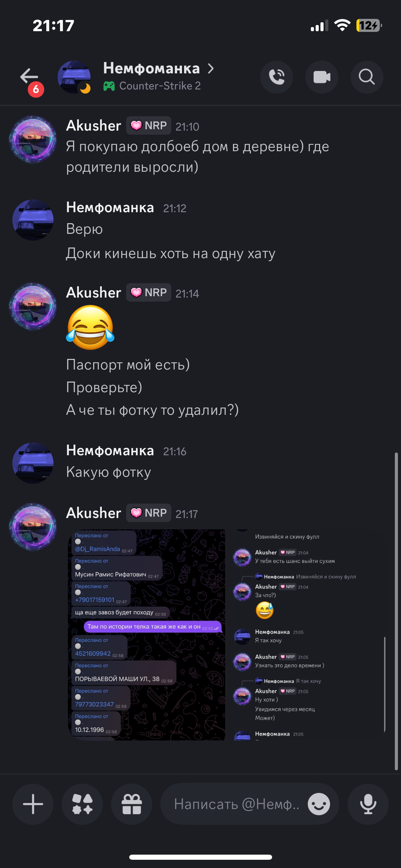Viewport: 401px width, 868px height.
Task: Open the emoji picker smiley
Action: [319, 804]
